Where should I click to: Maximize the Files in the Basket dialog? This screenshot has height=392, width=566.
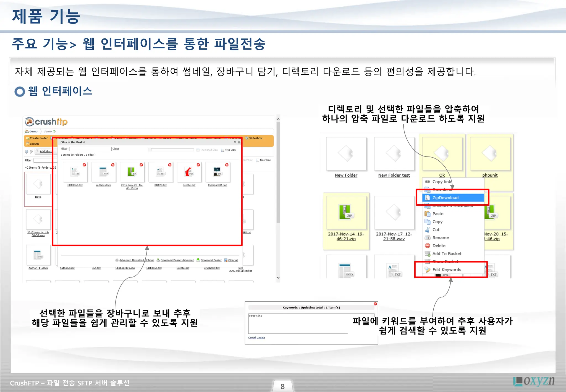coord(235,142)
